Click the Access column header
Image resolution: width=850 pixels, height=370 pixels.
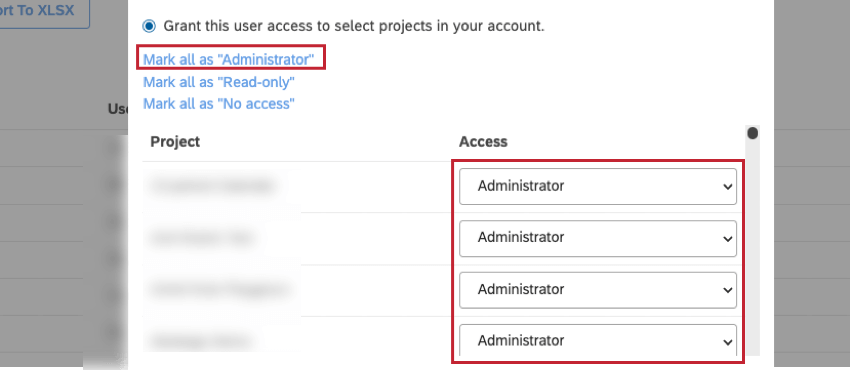[x=483, y=142]
